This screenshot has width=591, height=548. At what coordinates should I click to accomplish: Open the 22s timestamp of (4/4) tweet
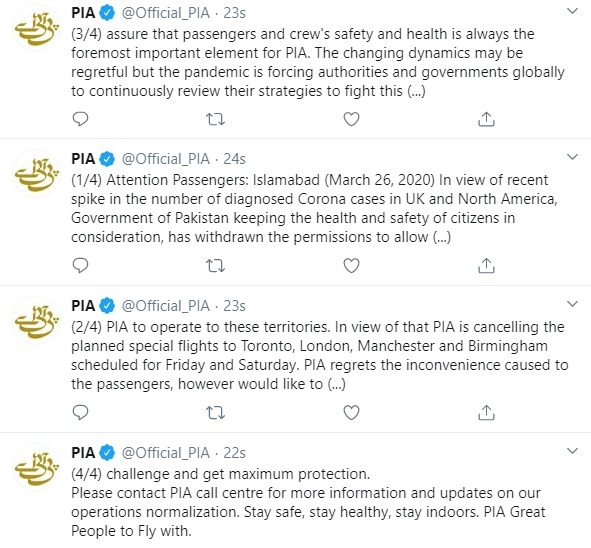[x=234, y=453]
